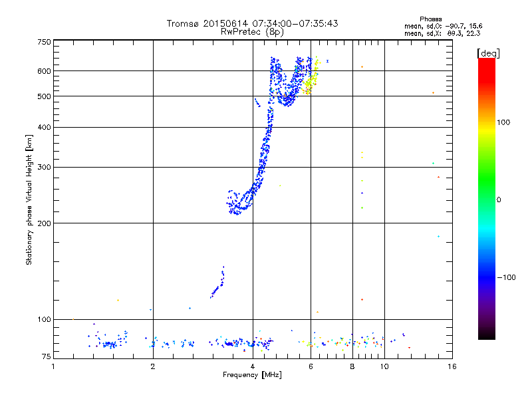
Task: Click the 'mean, sd,O: -90.7, 15.6' statistics line
Action: click(443, 26)
